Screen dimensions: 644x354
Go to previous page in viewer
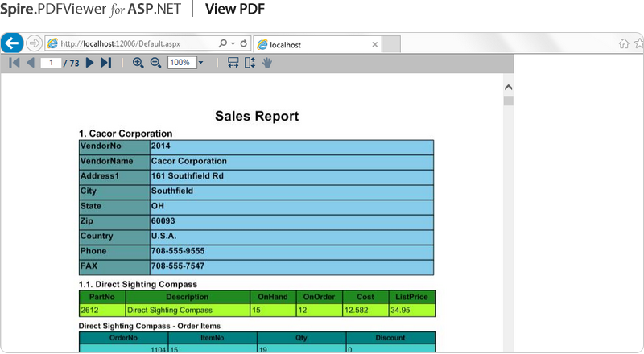pyautogui.click(x=31, y=63)
